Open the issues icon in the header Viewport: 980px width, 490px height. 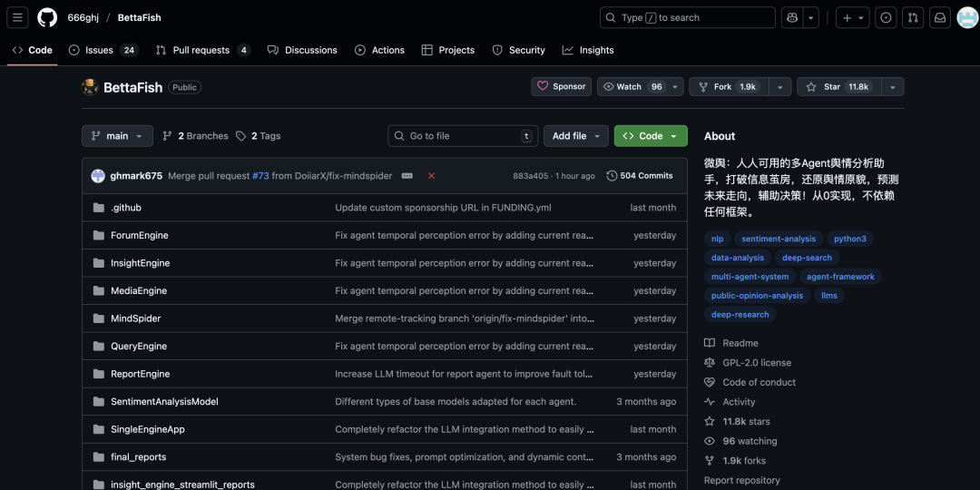(x=886, y=17)
